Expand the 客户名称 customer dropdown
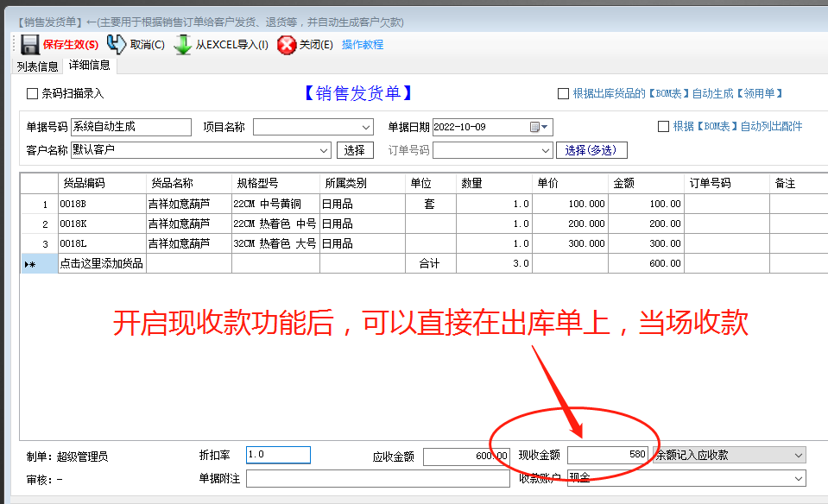828x504 pixels. click(323, 149)
